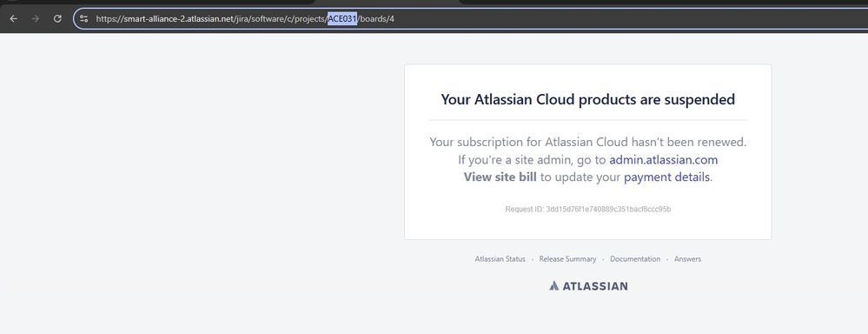Screen dimensions: 868x334
Task: Reload the page with refresh icon
Action: coord(57,19)
